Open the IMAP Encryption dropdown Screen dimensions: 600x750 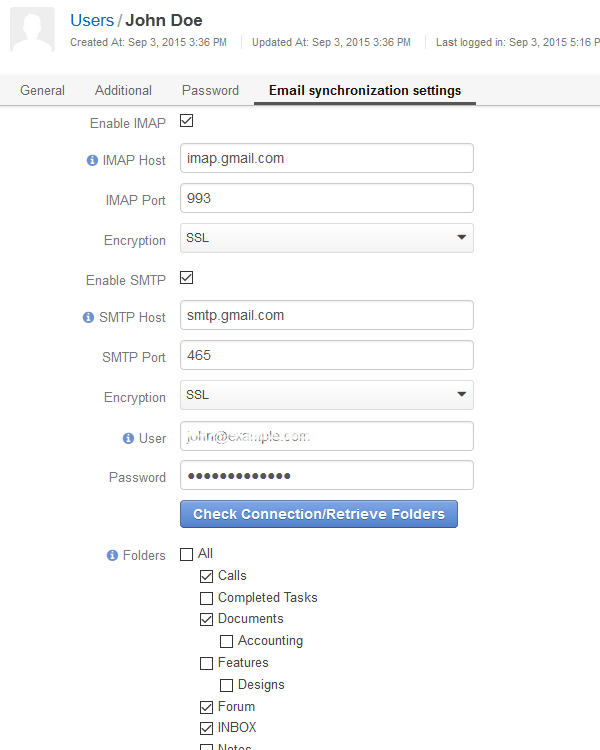(327, 238)
